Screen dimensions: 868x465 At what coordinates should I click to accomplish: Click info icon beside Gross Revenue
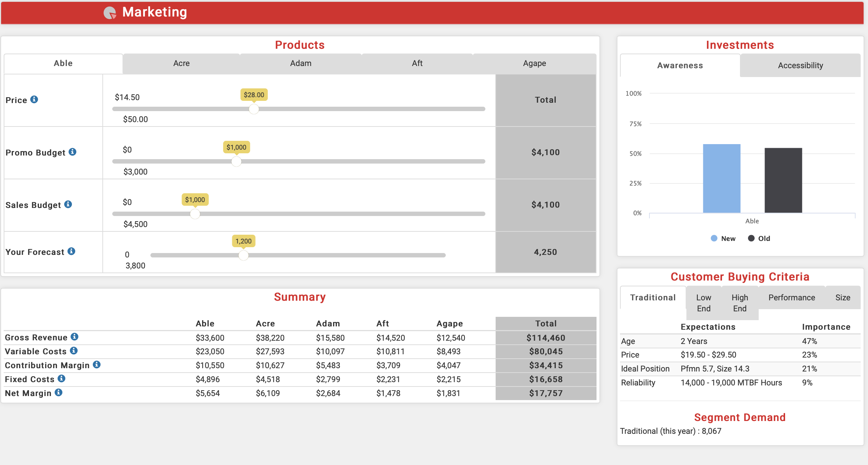coord(74,337)
